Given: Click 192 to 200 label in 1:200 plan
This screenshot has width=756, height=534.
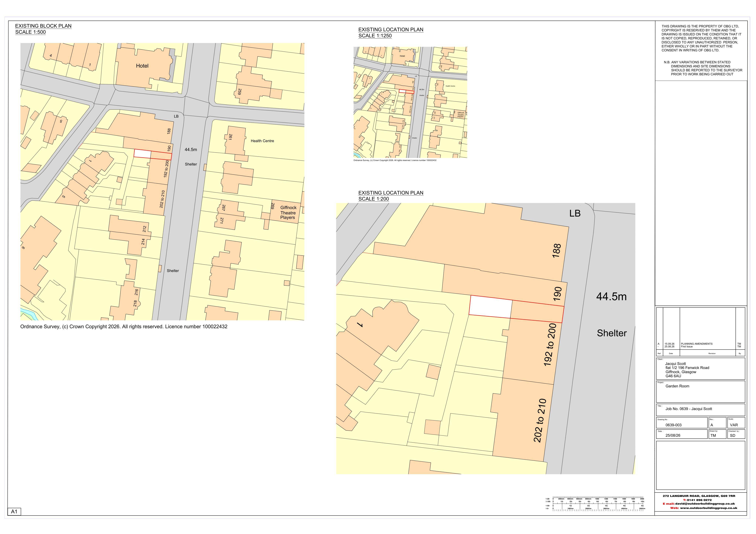Looking at the screenshot, I should tap(550, 345).
